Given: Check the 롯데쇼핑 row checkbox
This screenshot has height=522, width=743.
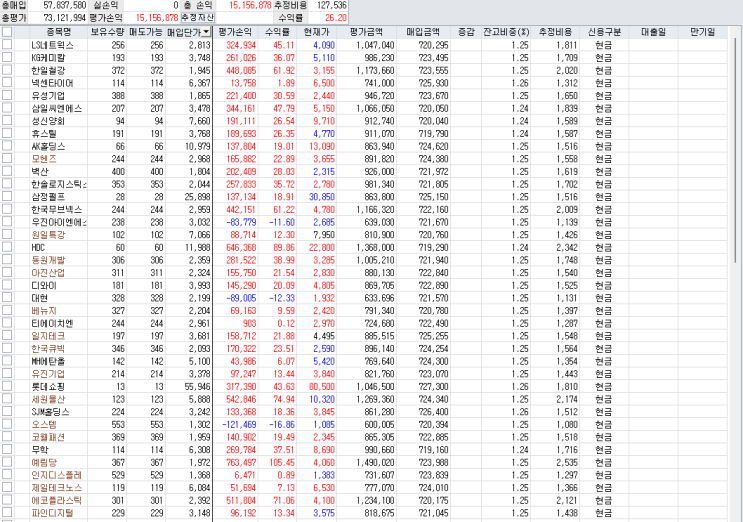Looking at the screenshot, I should (x=7, y=386).
